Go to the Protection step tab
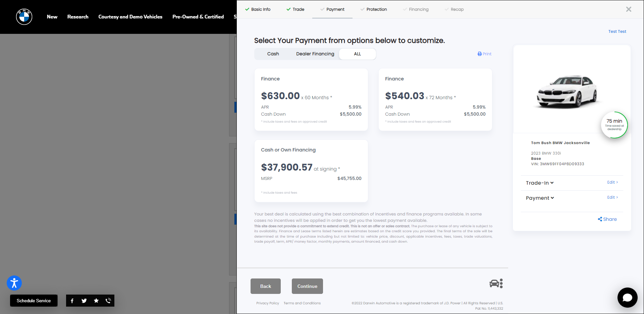The width and height of the screenshot is (644, 314). click(x=376, y=9)
